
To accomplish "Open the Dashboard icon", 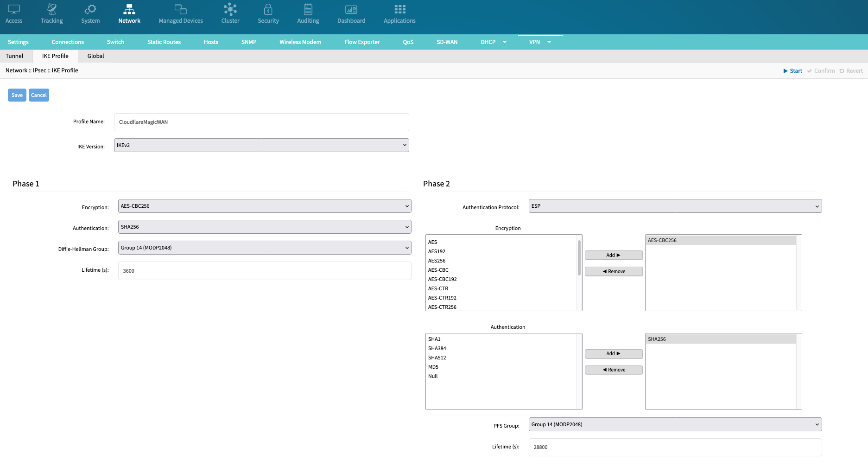I will point(351,9).
